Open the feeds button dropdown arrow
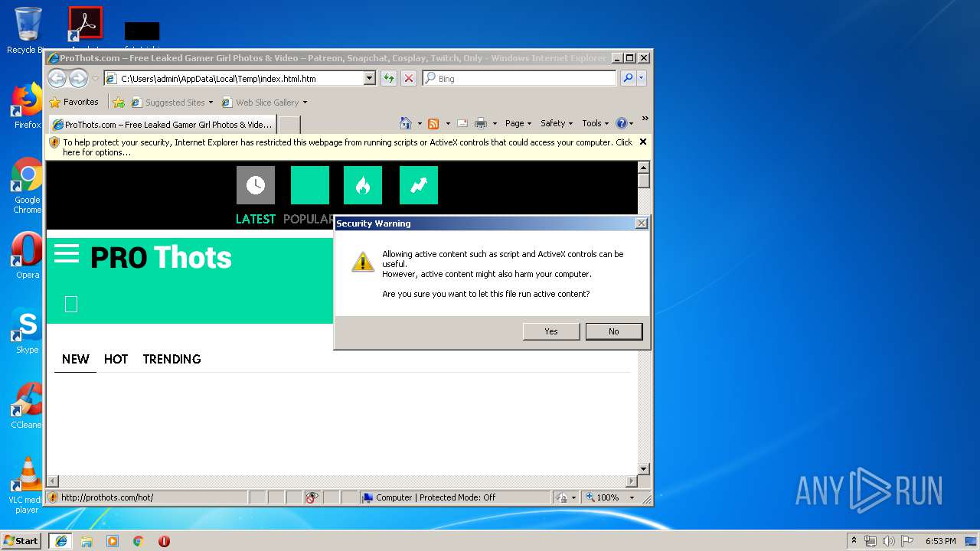 (447, 123)
